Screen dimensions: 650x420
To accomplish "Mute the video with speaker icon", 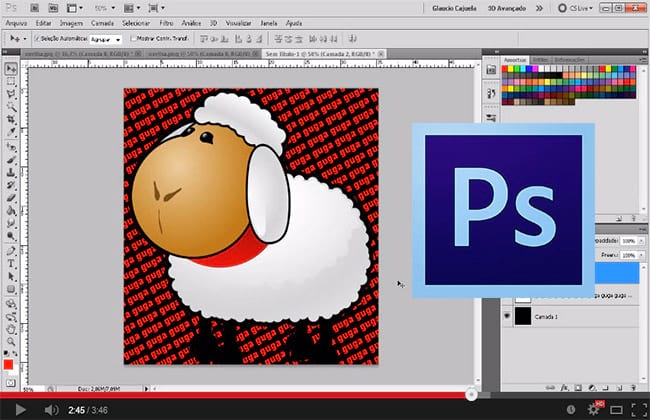I will (x=51, y=410).
